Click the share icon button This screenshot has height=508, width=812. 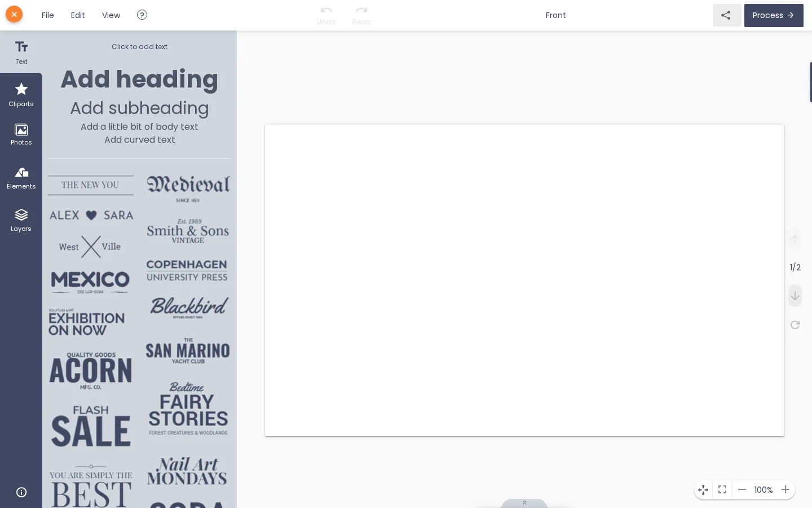point(727,15)
